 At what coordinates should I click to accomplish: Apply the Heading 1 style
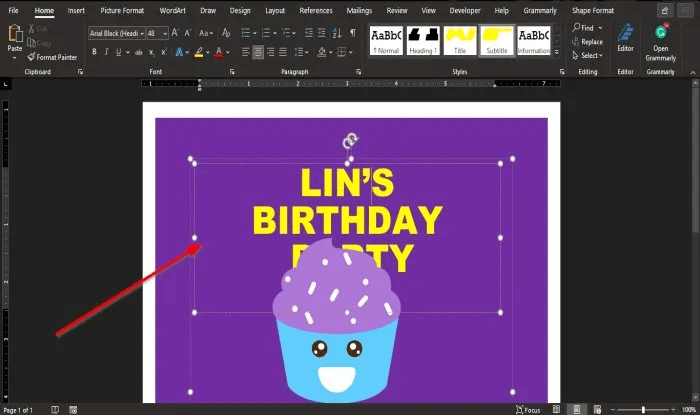(x=423, y=40)
